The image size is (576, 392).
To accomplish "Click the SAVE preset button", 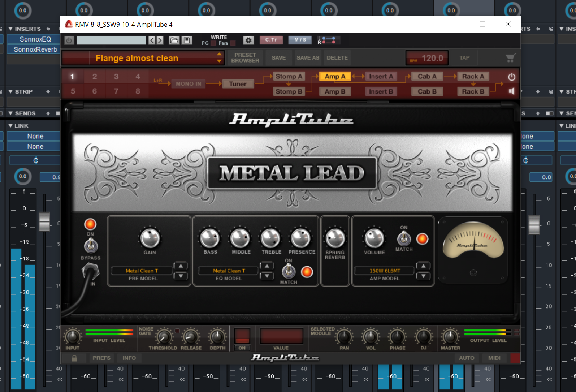I will [x=278, y=58].
